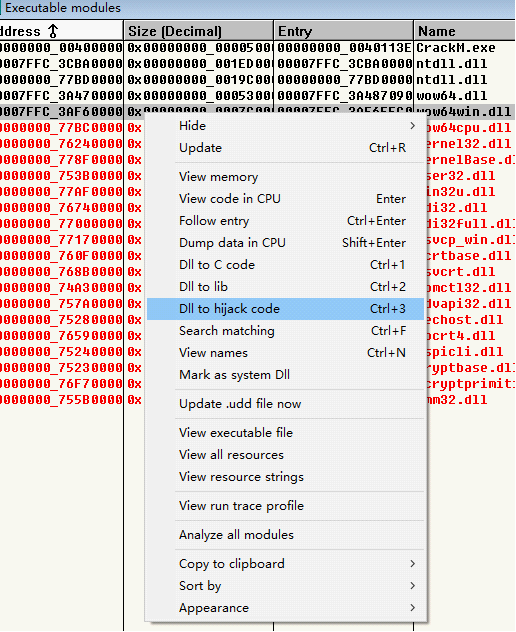Click the Executable modules window title
516x632 pixels.
[62, 8]
